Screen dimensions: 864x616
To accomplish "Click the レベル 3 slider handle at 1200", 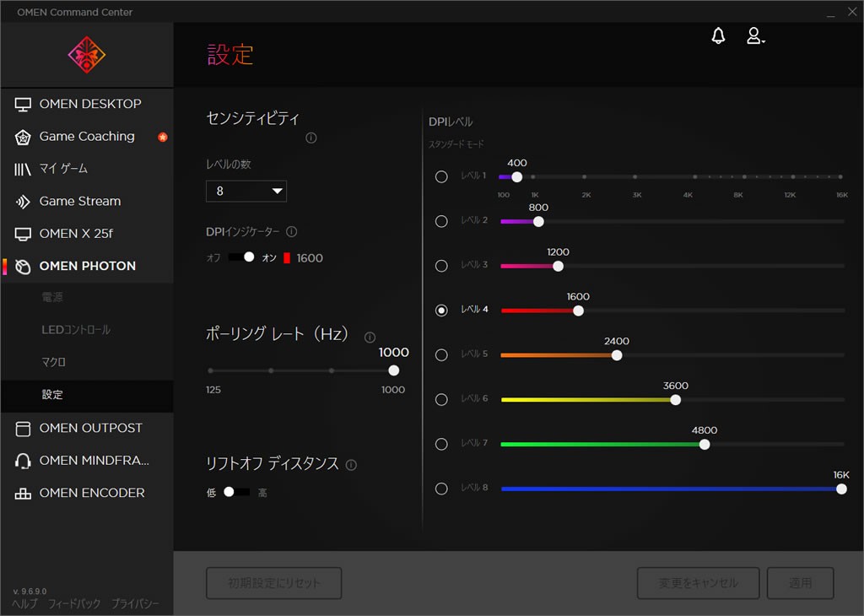I will pos(559,266).
